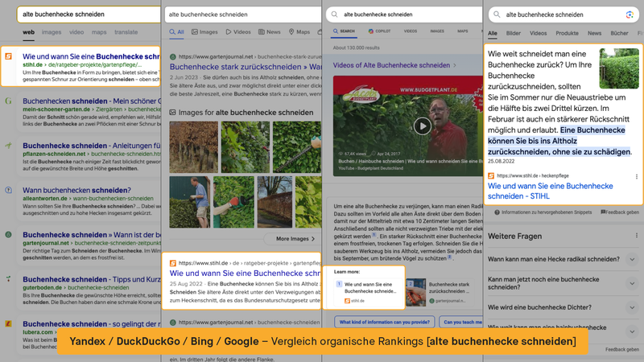Open the three-dot menu beside the stihl.de snippet

pos(637,176)
